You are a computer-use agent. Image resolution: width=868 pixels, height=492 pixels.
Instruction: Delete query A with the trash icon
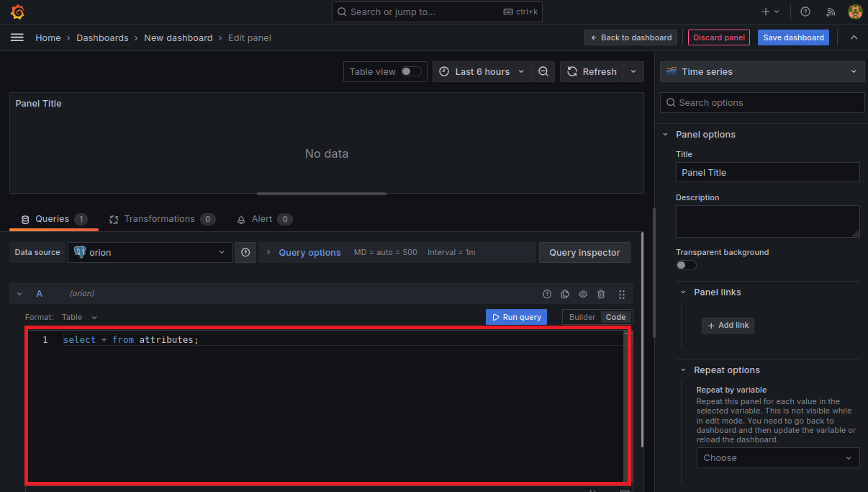pyautogui.click(x=601, y=294)
